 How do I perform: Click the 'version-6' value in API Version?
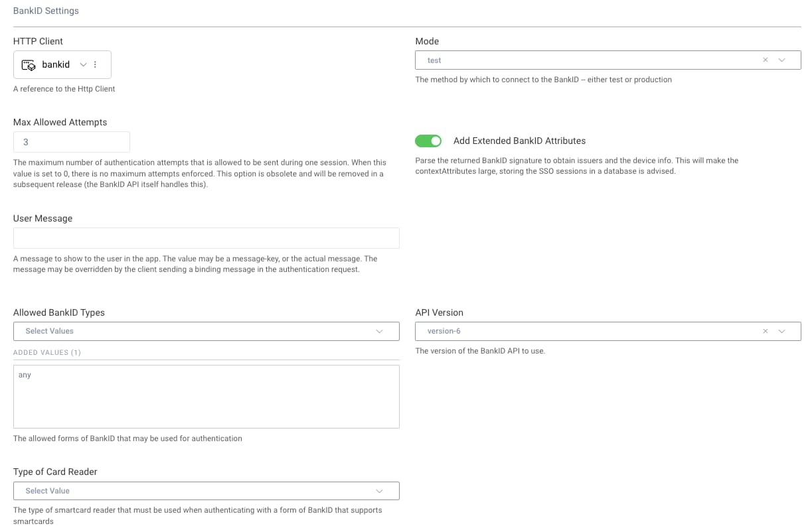pyautogui.click(x=444, y=331)
